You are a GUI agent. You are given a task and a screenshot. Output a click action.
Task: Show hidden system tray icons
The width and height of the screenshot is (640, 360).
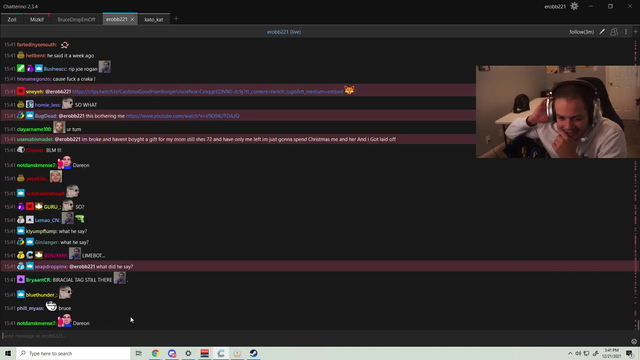pos(570,353)
